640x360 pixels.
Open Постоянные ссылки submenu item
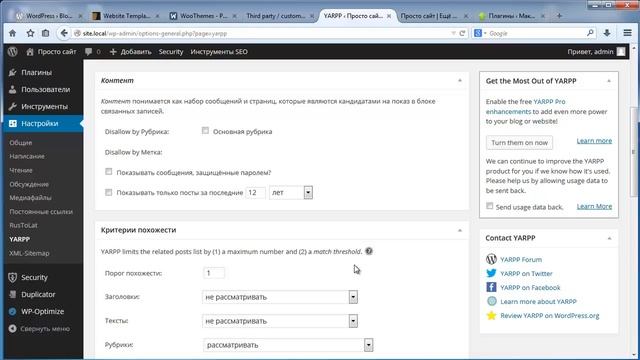point(41,211)
